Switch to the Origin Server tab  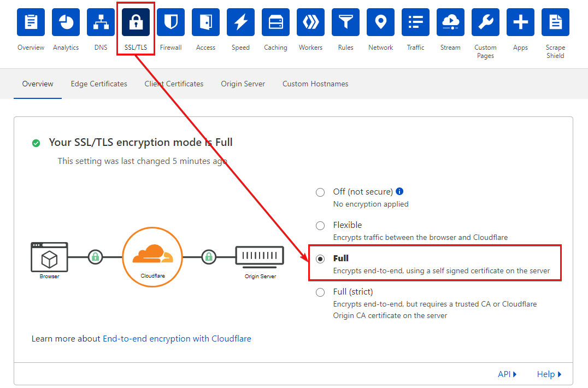click(x=243, y=84)
